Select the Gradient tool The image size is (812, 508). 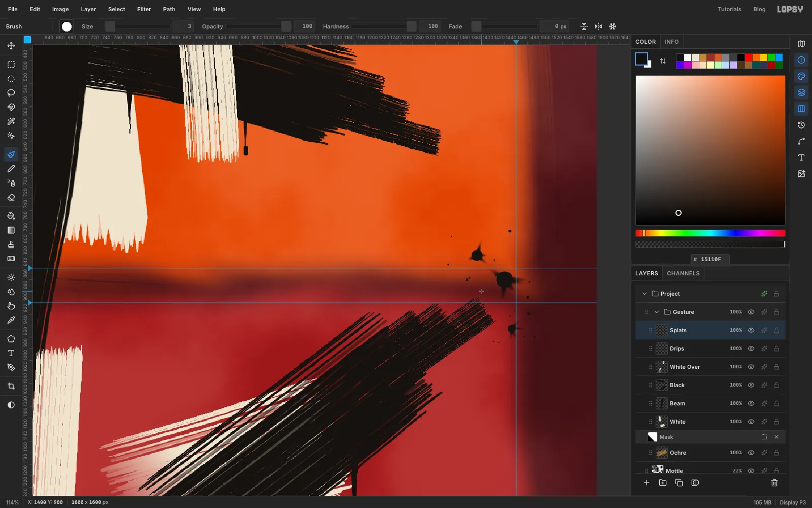point(11,230)
